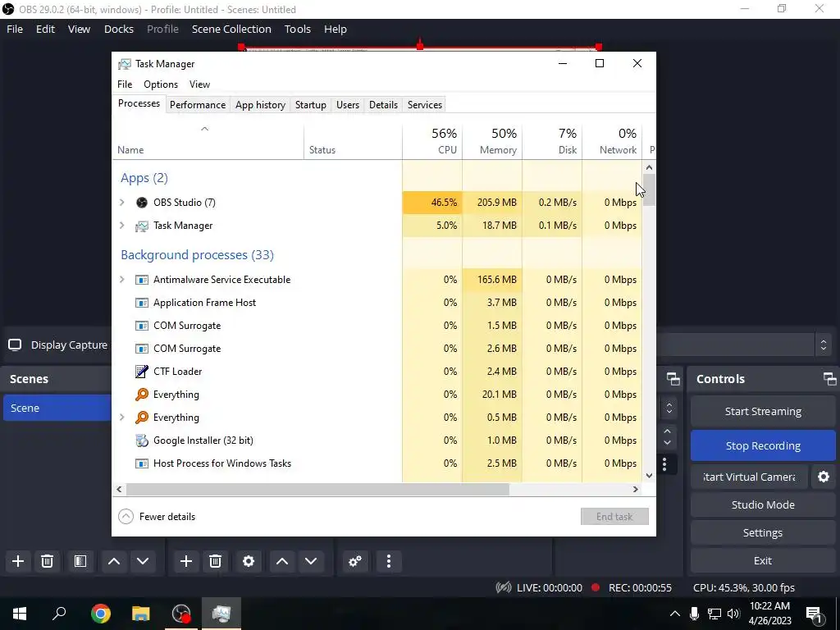Add a new scene with the plus icon
The image size is (840, 630).
(x=18, y=561)
